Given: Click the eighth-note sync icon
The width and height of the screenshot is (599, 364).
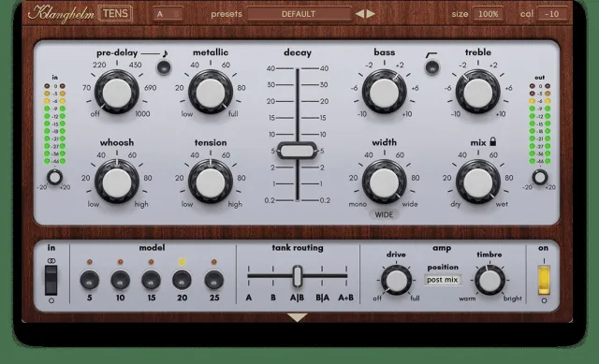Looking at the screenshot, I should (165, 54).
